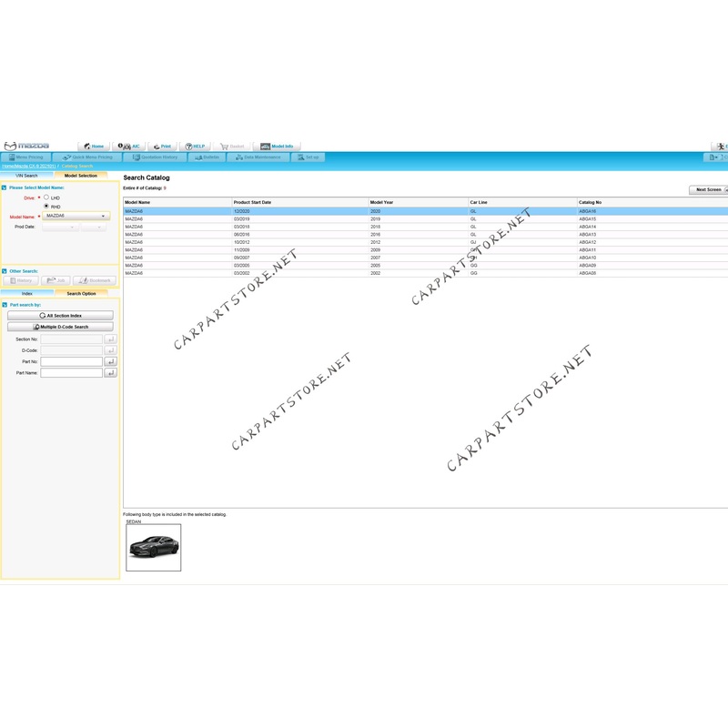Open the Data Maintenance menu
Screen dimensions: 728x728
click(x=258, y=157)
